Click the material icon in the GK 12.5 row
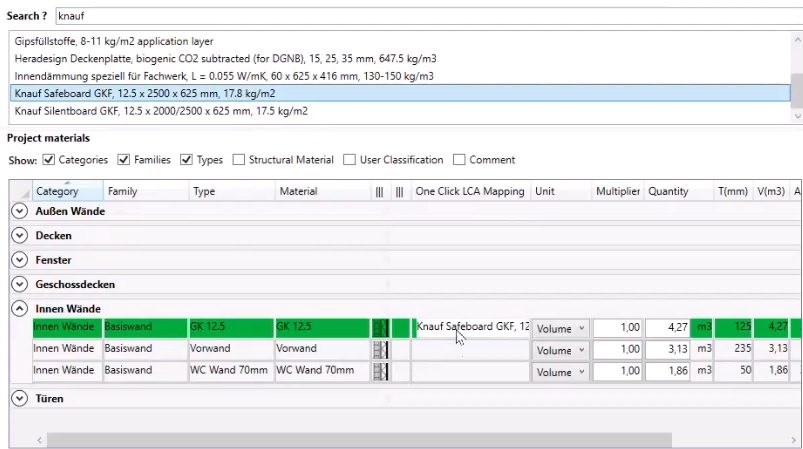This screenshot has height=449, width=803. tap(380, 327)
